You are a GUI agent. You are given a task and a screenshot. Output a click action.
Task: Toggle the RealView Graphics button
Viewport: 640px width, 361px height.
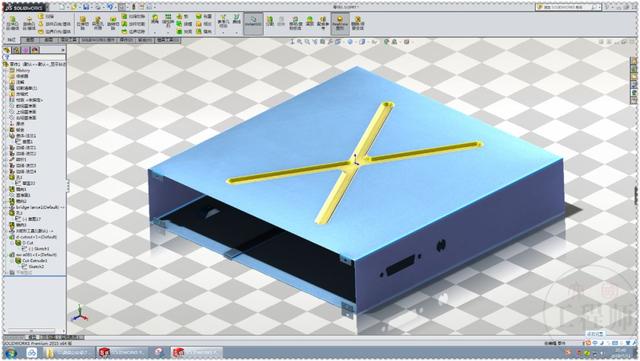tap(340, 23)
